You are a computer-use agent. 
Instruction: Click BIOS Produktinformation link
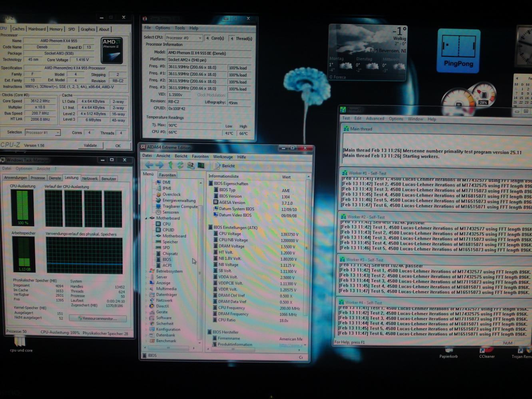point(291,345)
